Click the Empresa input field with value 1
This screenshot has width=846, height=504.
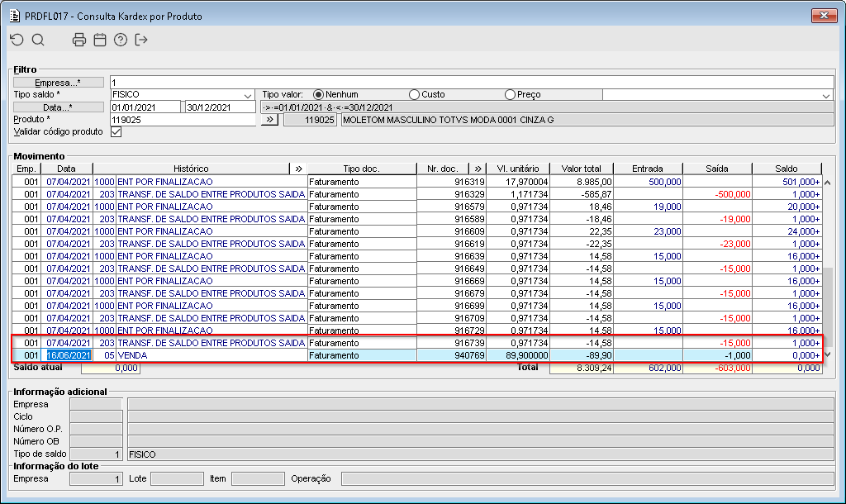[472, 83]
